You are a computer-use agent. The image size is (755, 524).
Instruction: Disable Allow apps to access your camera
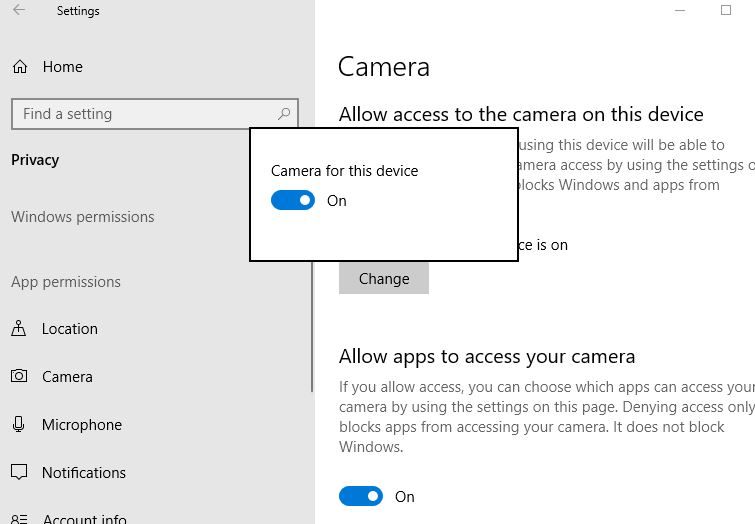point(361,496)
